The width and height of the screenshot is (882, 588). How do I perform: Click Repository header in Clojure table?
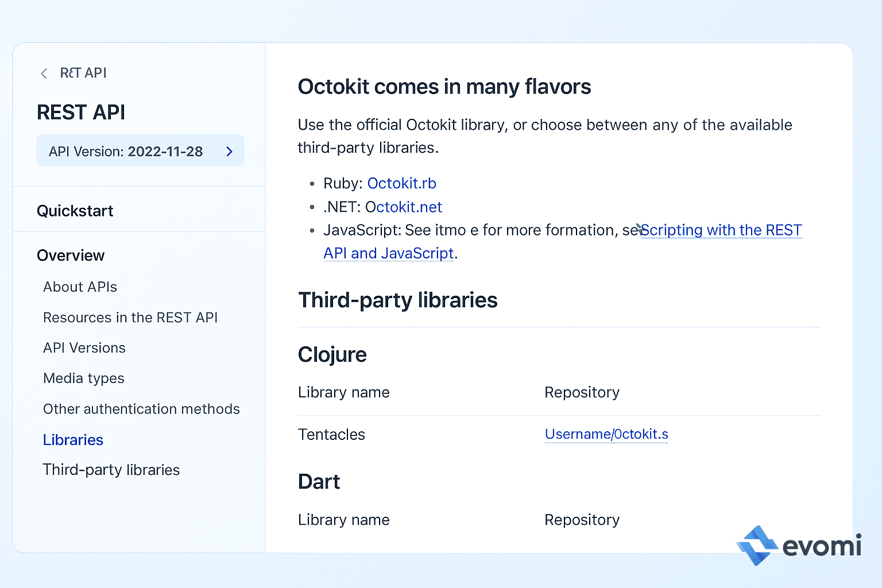click(582, 392)
